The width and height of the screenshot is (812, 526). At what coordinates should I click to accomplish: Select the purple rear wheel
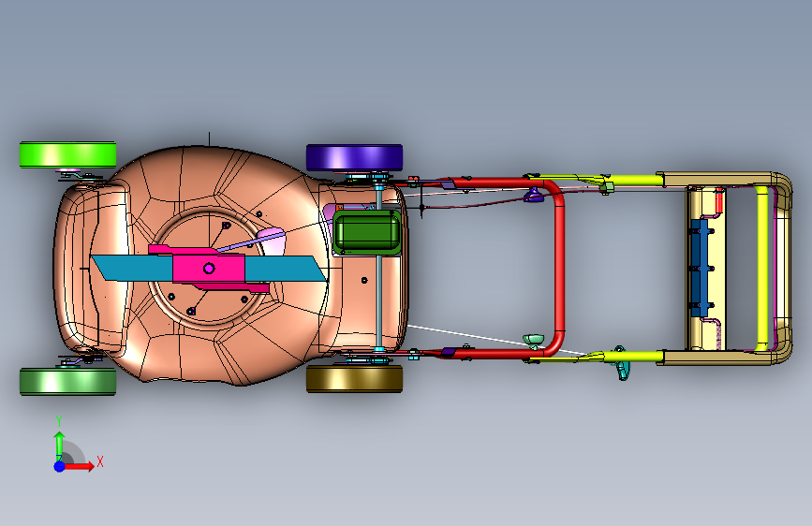pyautogui.click(x=354, y=157)
